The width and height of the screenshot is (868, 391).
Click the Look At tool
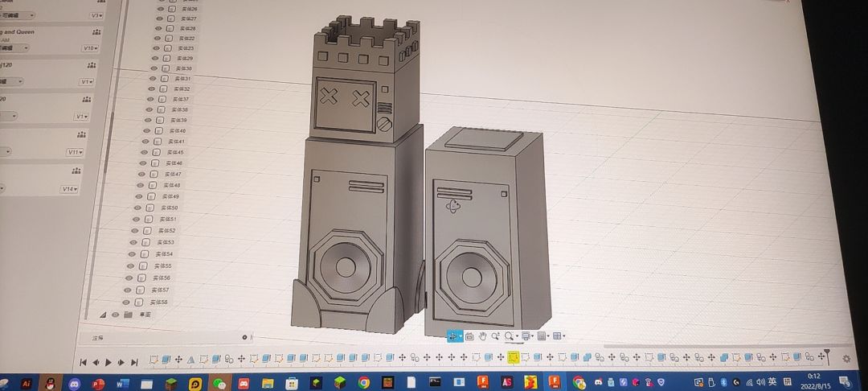pyautogui.click(x=469, y=336)
